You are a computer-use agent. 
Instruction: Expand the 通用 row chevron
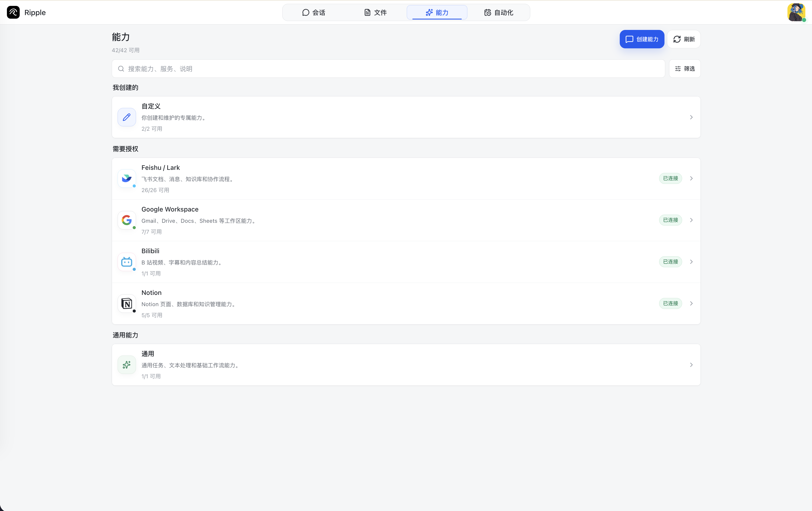691,365
